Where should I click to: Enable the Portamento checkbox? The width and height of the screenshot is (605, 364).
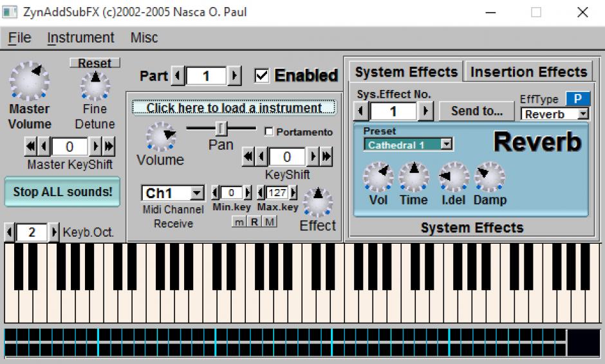click(x=269, y=132)
